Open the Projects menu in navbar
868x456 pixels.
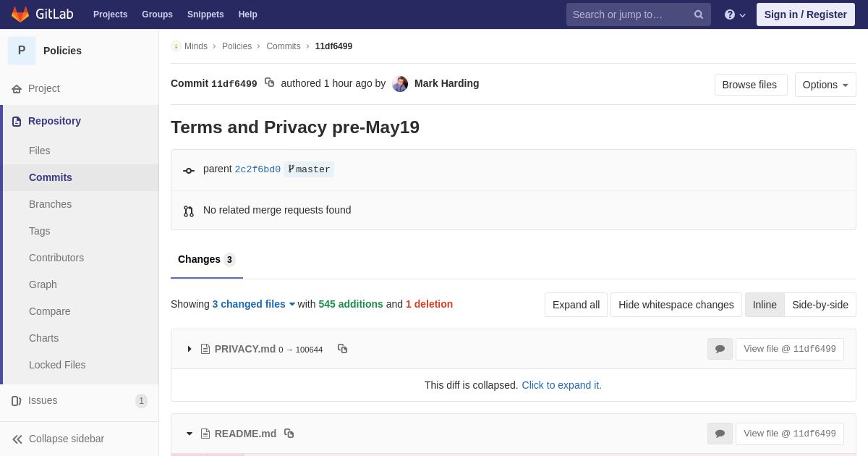pos(110,14)
